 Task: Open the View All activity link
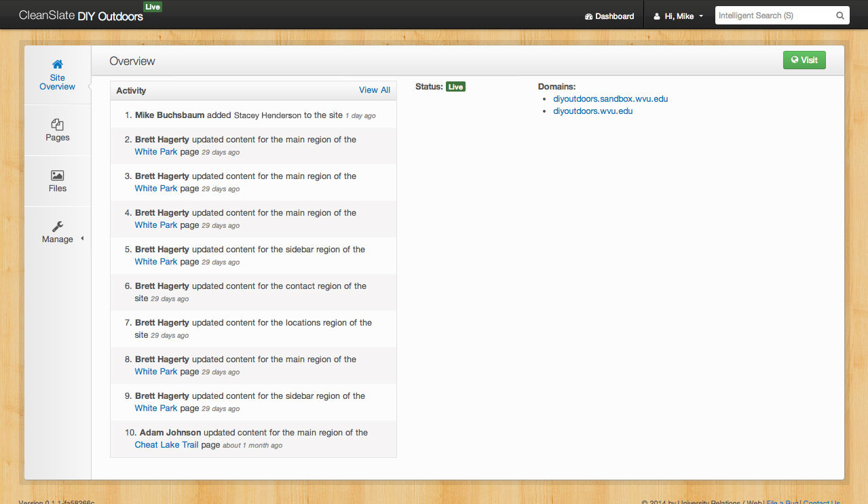[375, 90]
